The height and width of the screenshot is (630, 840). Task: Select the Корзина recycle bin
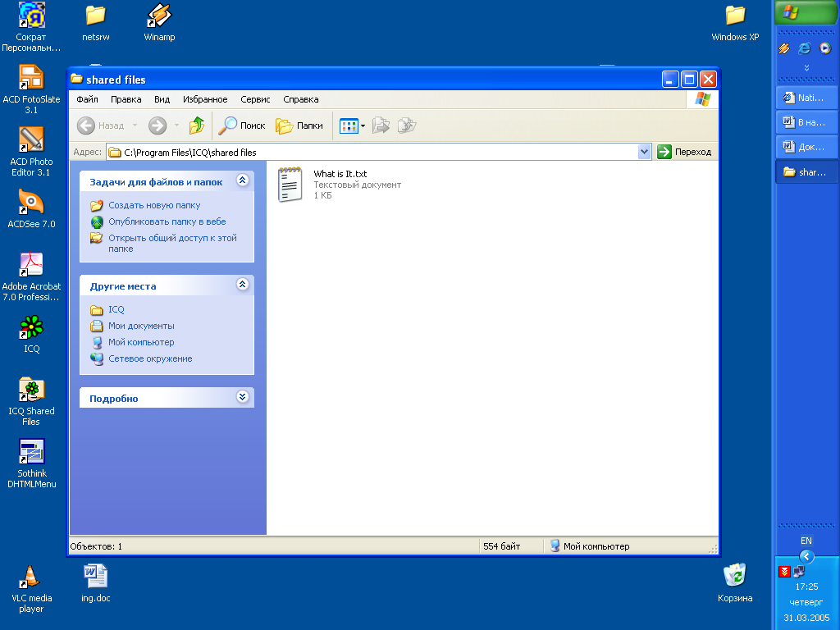click(735, 583)
